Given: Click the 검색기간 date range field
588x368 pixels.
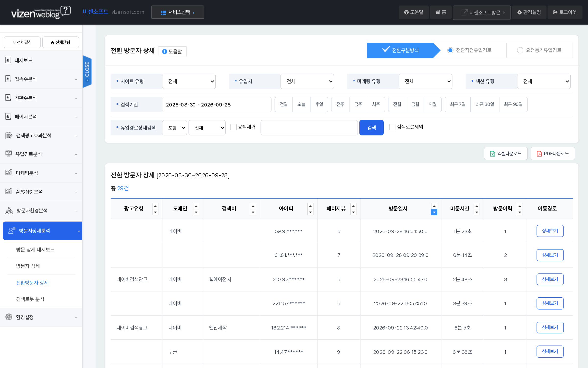Looking at the screenshot, I should point(217,105).
